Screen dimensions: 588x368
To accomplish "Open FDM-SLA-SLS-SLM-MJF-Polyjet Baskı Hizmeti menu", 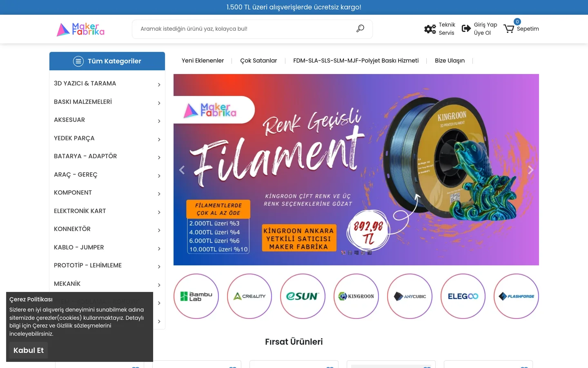I will pos(356,61).
